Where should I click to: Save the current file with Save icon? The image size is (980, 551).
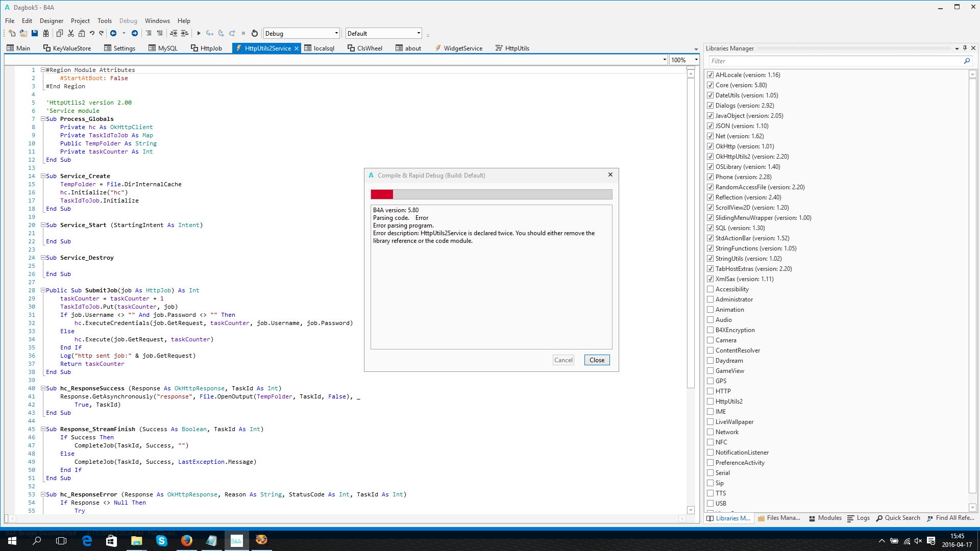(x=34, y=33)
